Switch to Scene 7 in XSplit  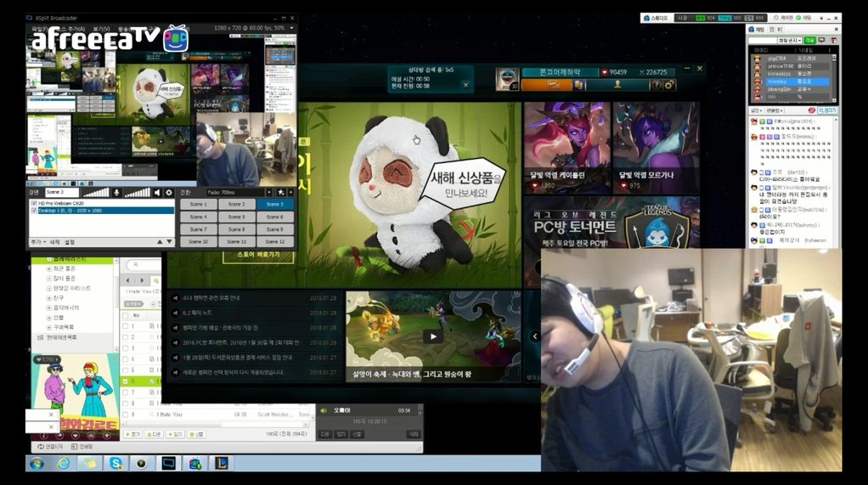tap(198, 229)
